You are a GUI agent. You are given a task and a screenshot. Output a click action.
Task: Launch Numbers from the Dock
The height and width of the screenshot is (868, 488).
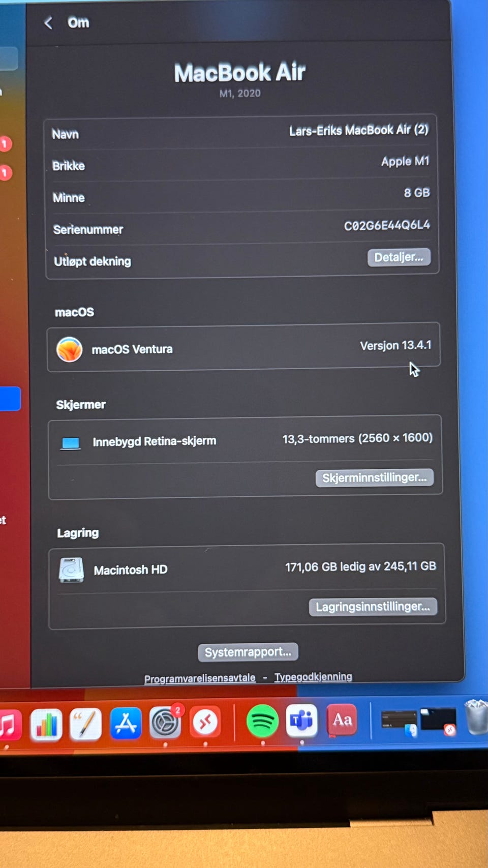[x=46, y=724]
